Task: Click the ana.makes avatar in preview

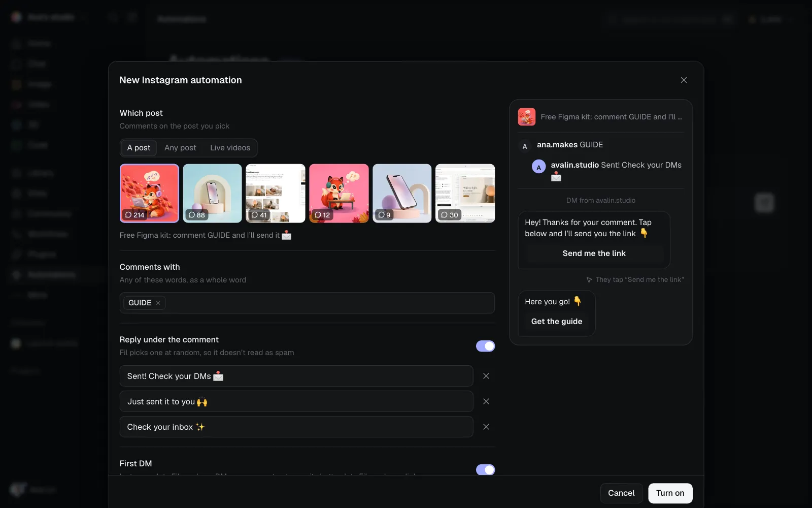Action: 525,146
